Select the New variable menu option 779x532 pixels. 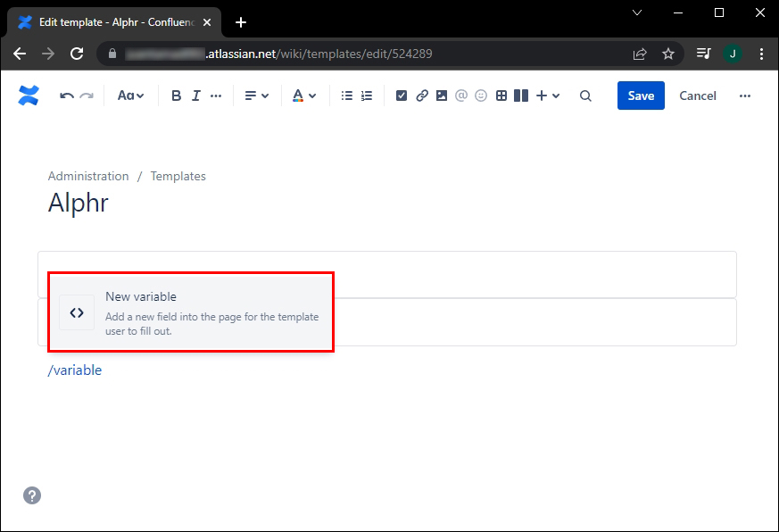[x=191, y=312]
